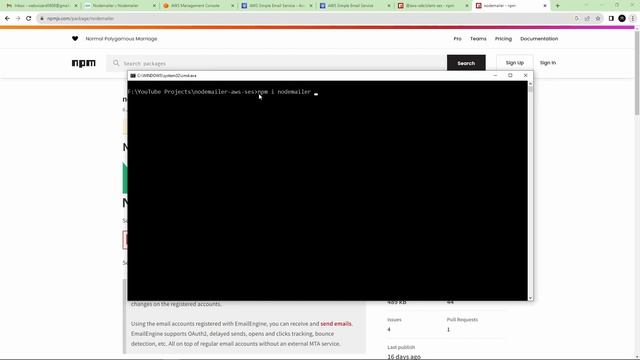Close the nodemailer - npm tab

(545, 6)
